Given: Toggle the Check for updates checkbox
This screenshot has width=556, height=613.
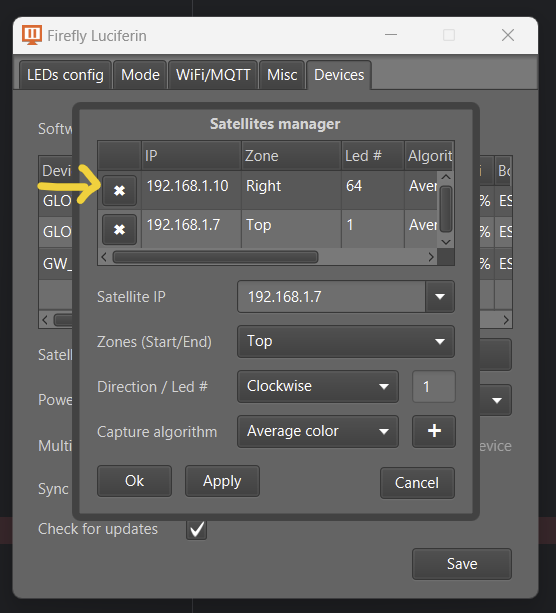Looking at the screenshot, I should 196,529.
